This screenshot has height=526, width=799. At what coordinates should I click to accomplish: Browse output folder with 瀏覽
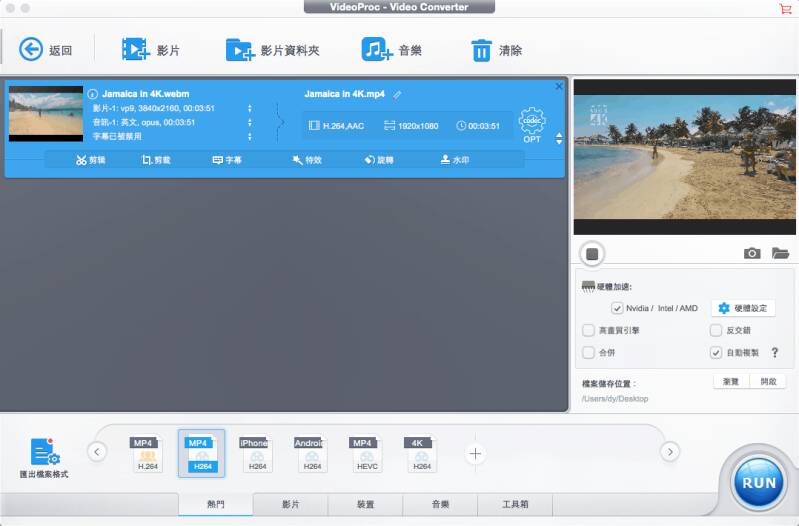tap(731, 381)
